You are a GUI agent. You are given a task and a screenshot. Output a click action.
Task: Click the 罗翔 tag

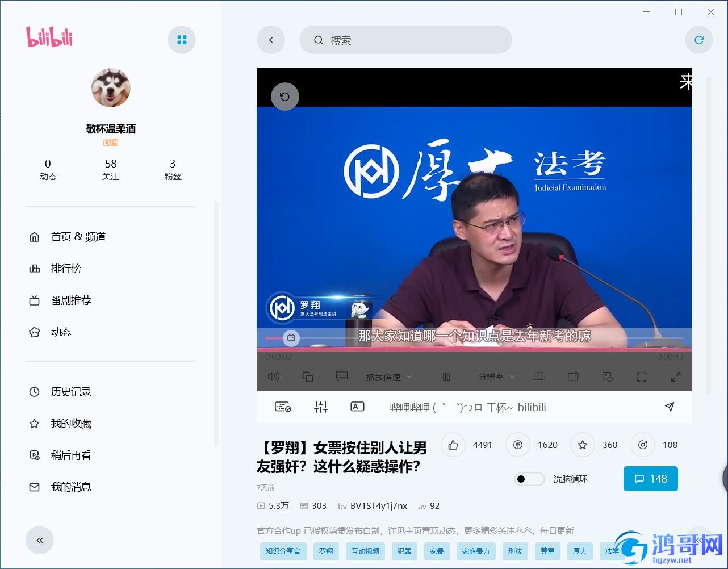[326, 551]
